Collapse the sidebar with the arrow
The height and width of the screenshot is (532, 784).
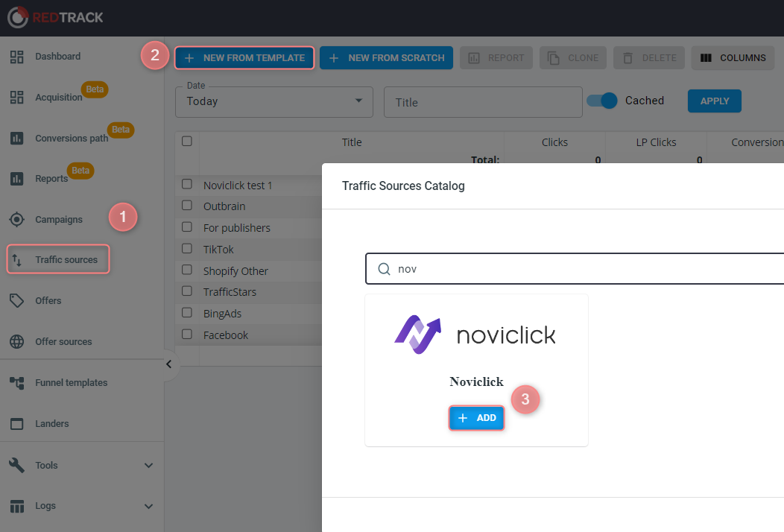click(x=169, y=364)
